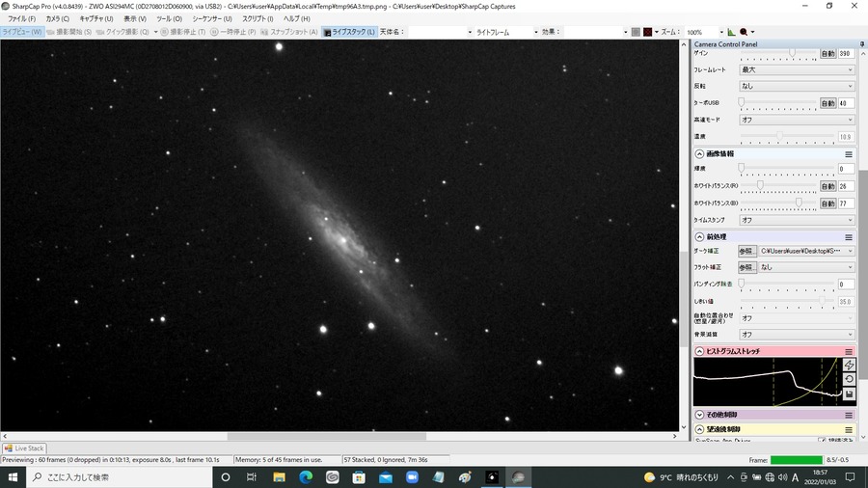Open 画像情報 section hamburger menu
This screenshot has width=868, height=488.
click(x=848, y=153)
